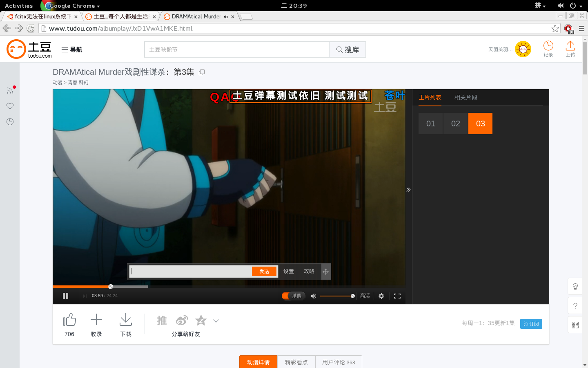Open subscriptions feed icon in left sidebar
Viewport: 588px width, 368px height.
click(x=10, y=90)
